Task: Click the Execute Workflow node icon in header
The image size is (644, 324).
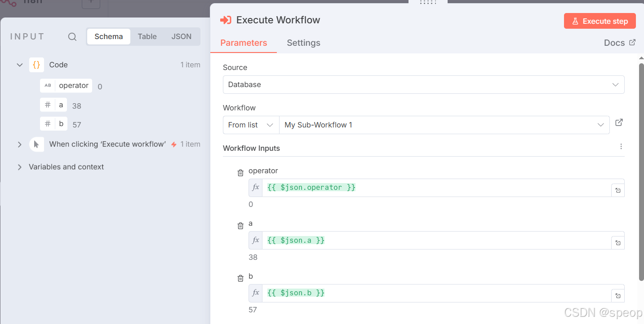Action: tap(226, 20)
